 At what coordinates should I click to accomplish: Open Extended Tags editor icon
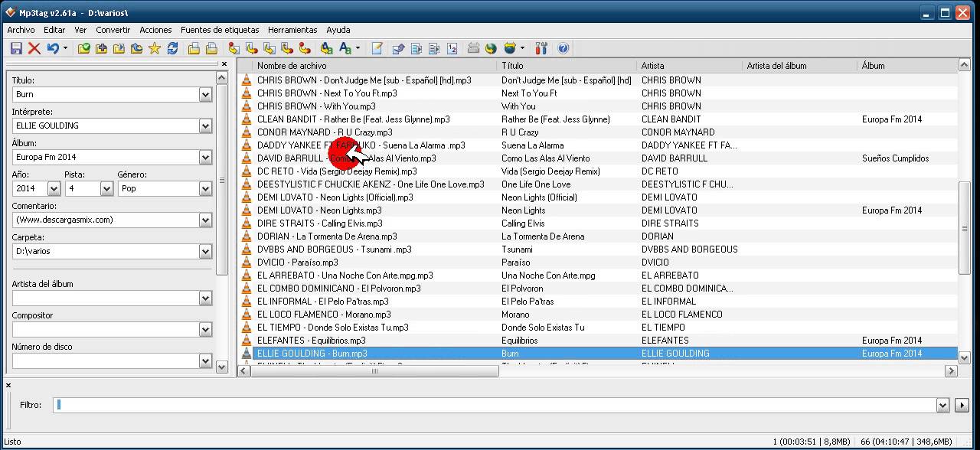[377, 48]
